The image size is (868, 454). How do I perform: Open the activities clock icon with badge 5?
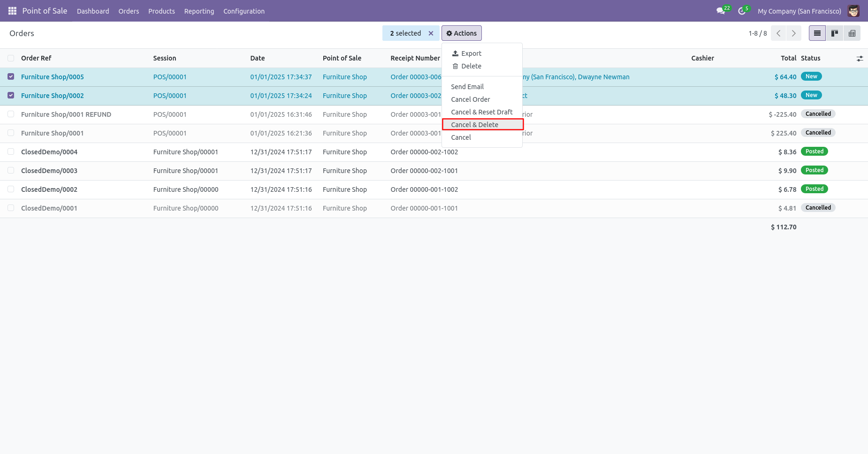[743, 10]
